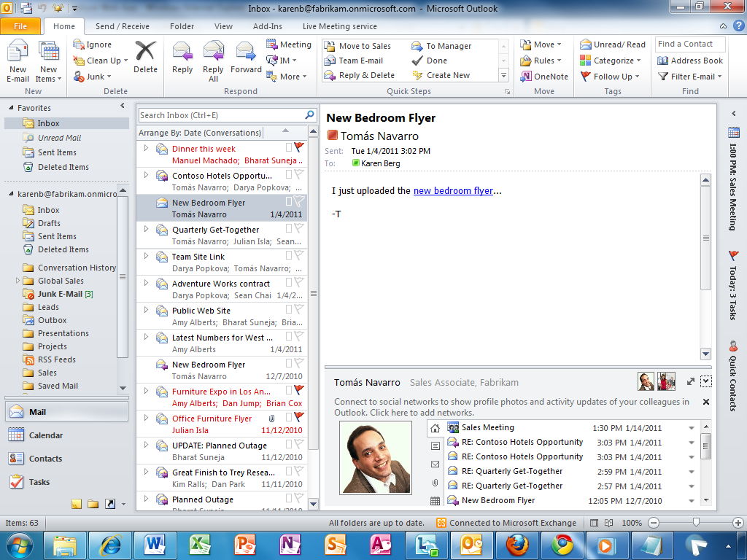This screenshot has width=747, height=560.
Task: Run the Team E-mail quick step
Action: click(354, 61)
